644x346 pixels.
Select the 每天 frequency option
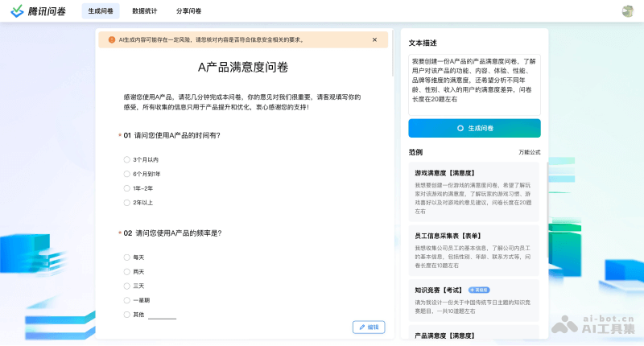pyautogui.click(x=126, y=257)
